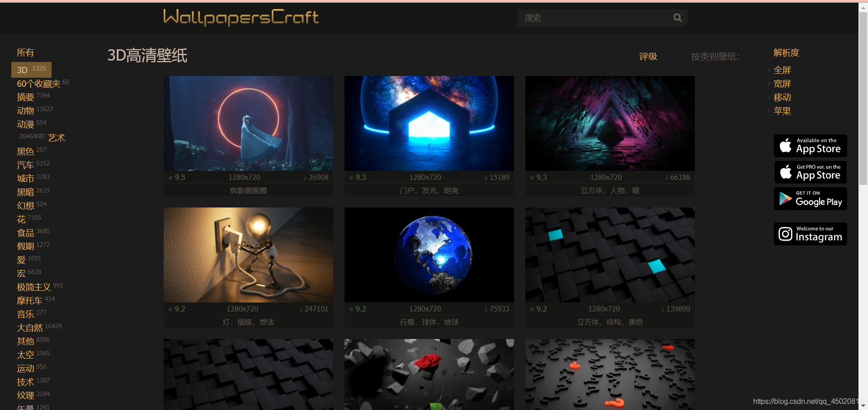Open the Google Play badge
Image resolution: width=868 pixels, height=410 pixels.
[810, 198]
